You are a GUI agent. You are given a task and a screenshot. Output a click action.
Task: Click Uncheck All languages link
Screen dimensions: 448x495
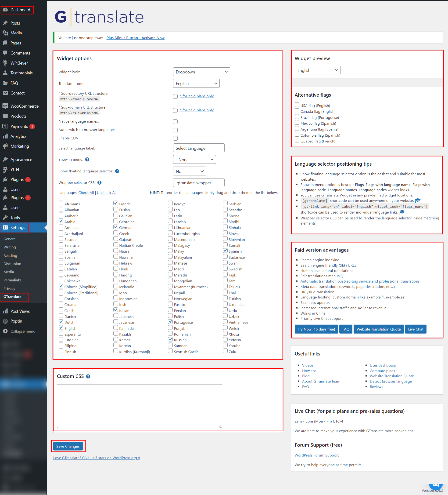coord(107,193)
